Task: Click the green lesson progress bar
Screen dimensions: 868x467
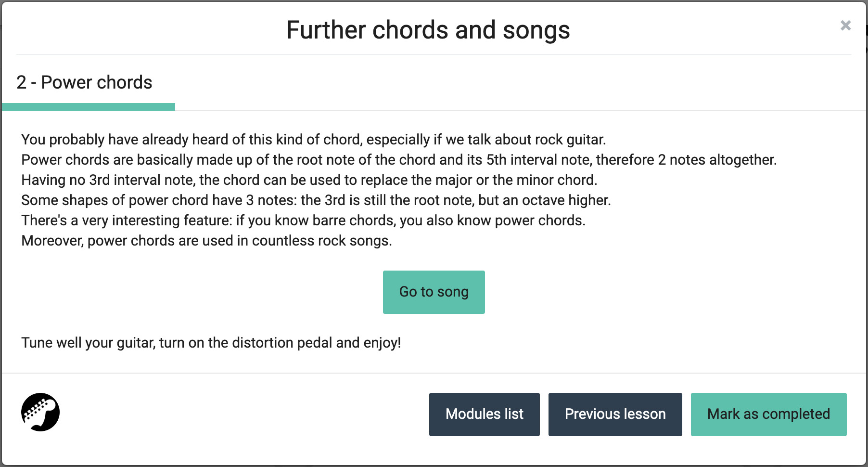Action: point(89,106)
